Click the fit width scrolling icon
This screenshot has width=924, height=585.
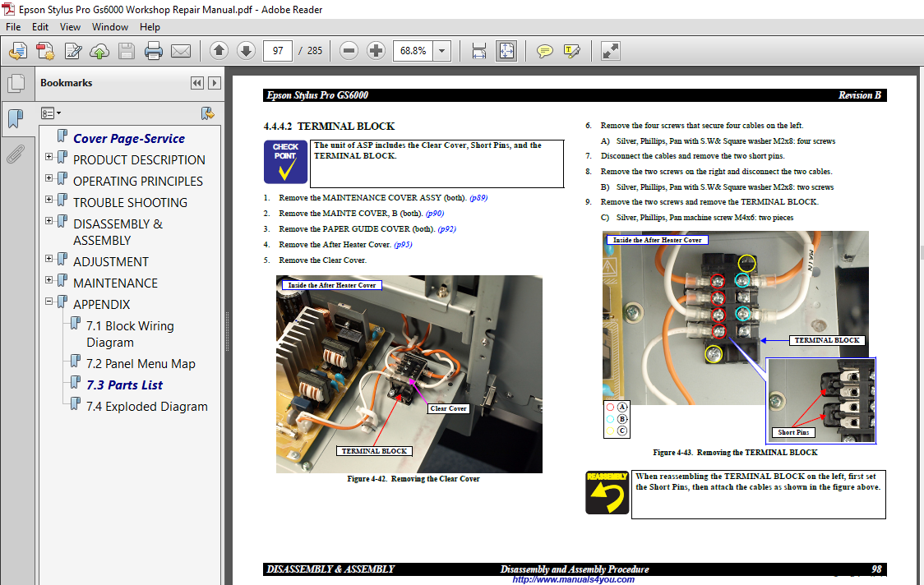click(479, 51)
